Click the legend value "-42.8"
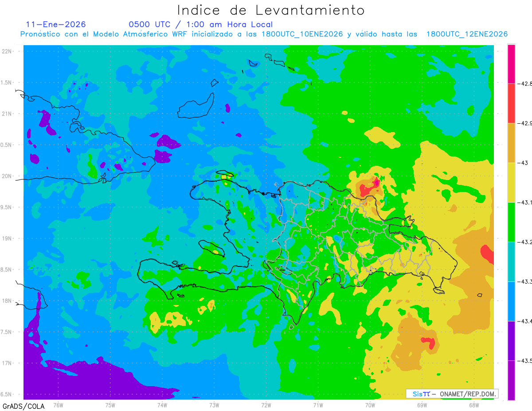This screenshot has width=532, height=411. [x=525, y=83]
